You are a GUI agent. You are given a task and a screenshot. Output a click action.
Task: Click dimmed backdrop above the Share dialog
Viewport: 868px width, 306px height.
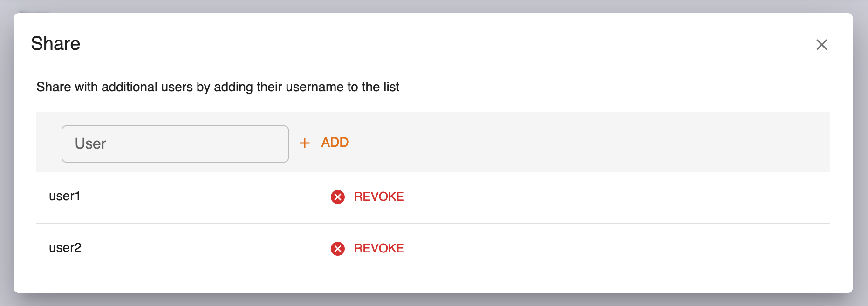click(x=433, y=6)
